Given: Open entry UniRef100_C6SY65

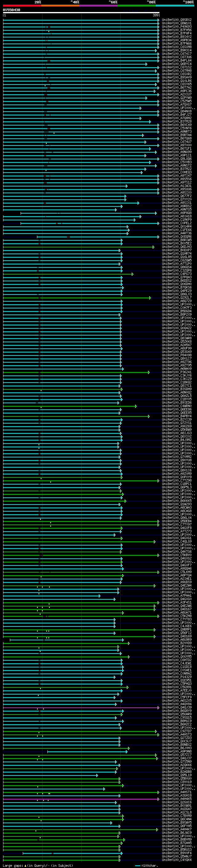Looking at the screenshot, I should click(x=177, y=84).
